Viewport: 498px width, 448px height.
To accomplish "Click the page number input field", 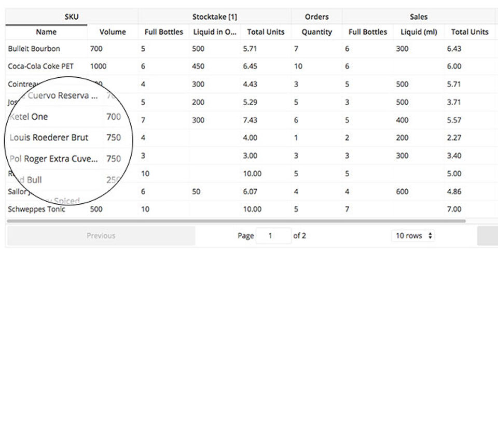I will [x=273, y=235].
